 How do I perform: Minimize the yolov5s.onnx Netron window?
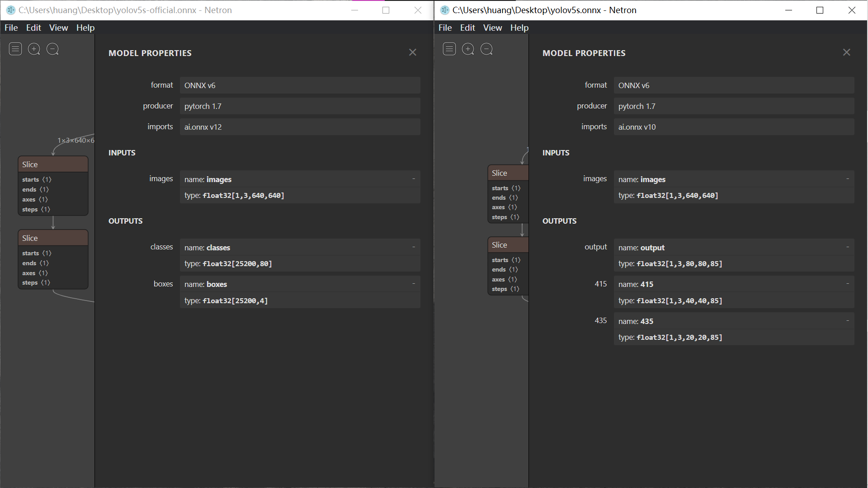click(x=789, y=10)
